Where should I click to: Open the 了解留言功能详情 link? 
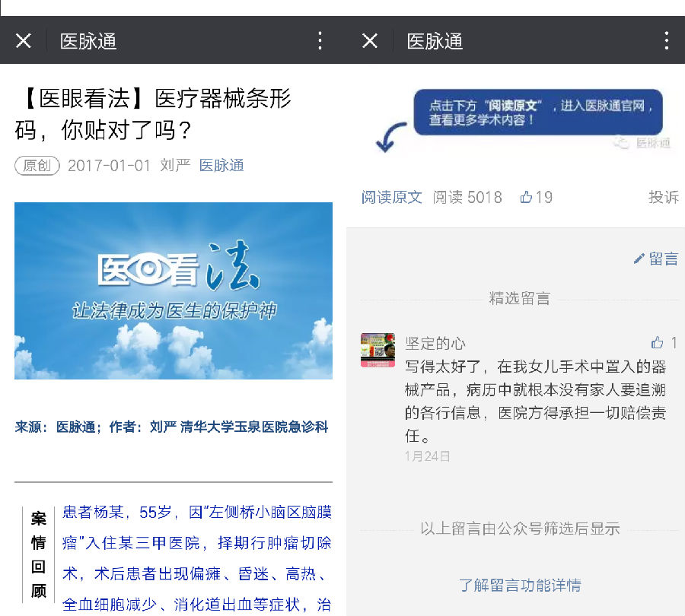point(519,585)
